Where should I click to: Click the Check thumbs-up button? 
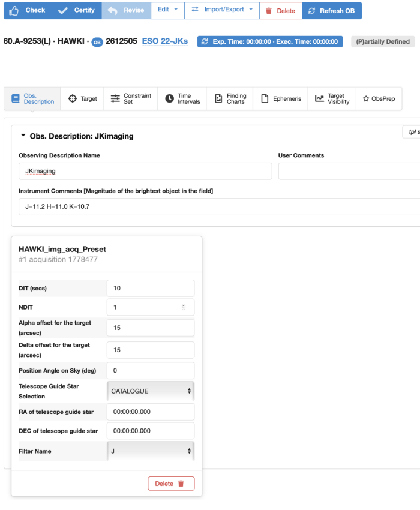pyautogui.click(x=28, y=10)
